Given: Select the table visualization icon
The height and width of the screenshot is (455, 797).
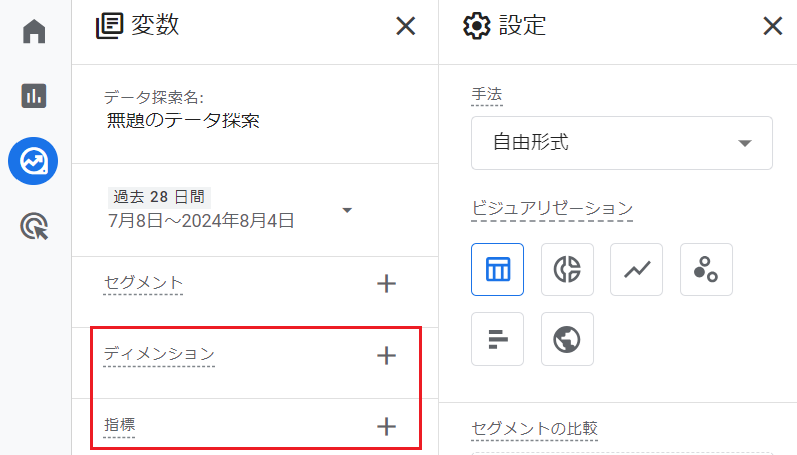Looking at the screenshot, I should point(498,269).
